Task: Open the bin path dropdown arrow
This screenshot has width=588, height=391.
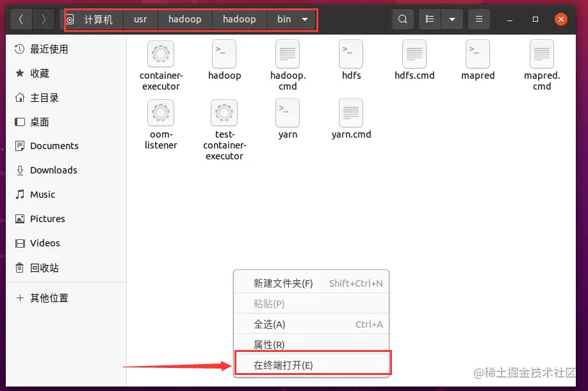Action: tap(305, 19)
